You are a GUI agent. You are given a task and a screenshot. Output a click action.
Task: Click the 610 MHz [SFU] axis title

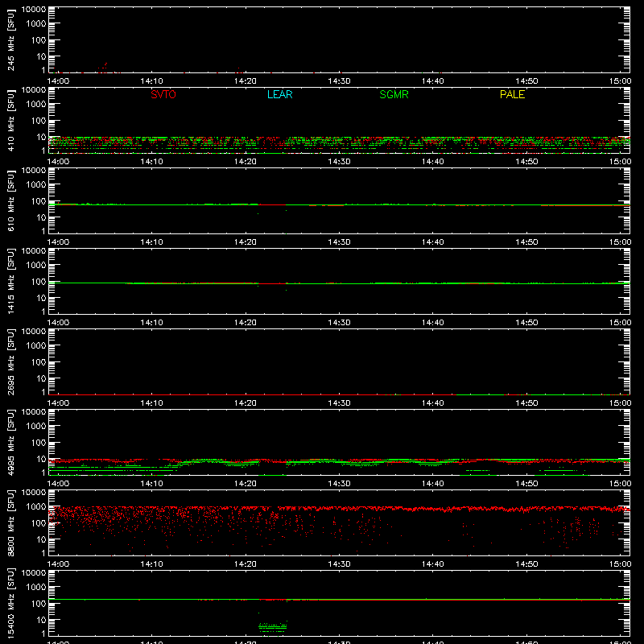(x=10, y=201)
